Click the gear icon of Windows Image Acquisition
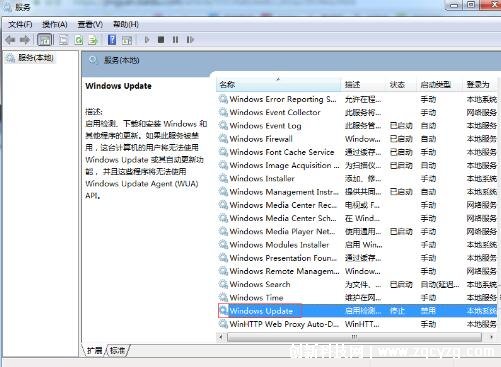The height and width of the screenshot is (367, 501). 223,165
